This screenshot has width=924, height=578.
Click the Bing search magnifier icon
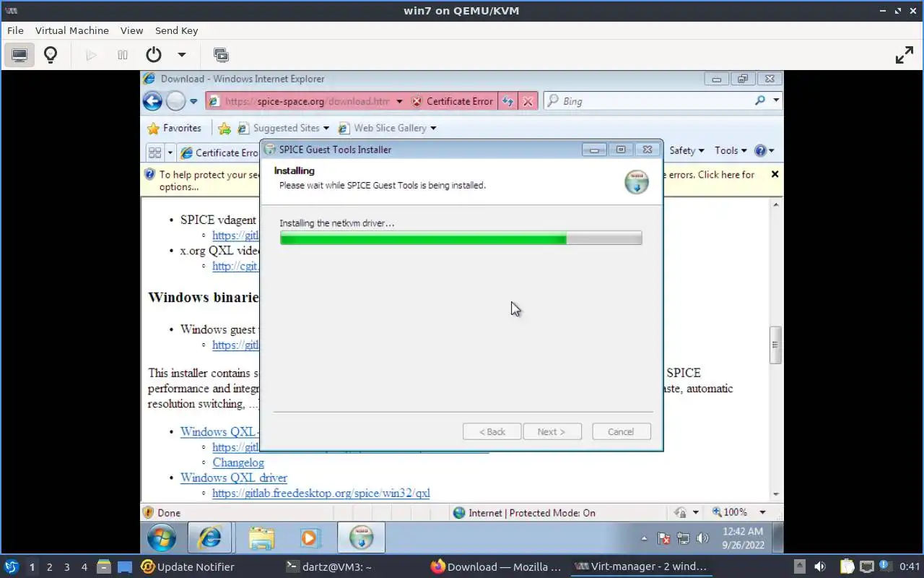(x=760, y=101)
